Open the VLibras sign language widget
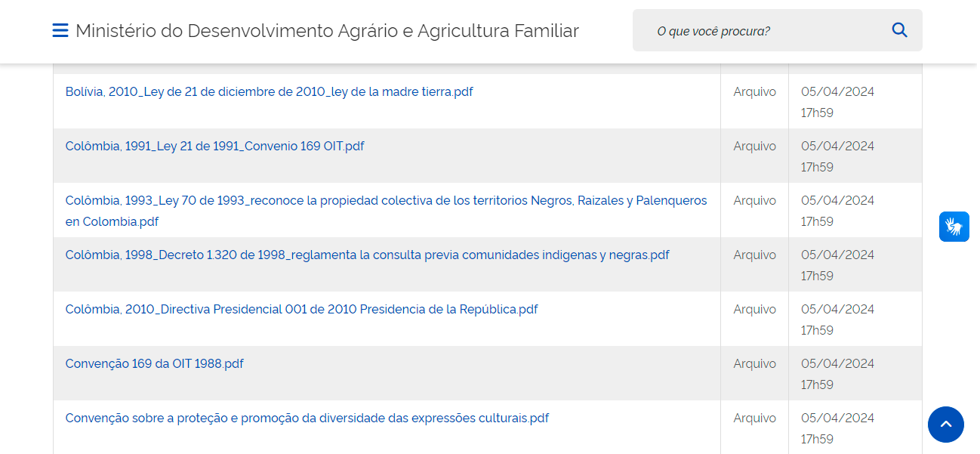Image resolution: width=980 pixels, height=454 pixels. [954, 227]
